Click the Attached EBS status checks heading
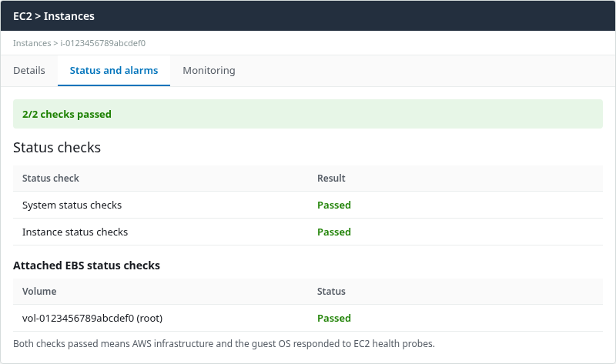 coord(86,265)
